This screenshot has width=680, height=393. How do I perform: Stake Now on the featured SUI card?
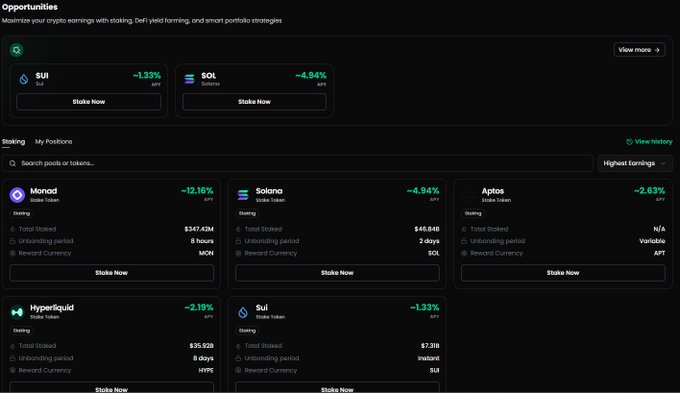pyautogui.click(x=88, y=102)
